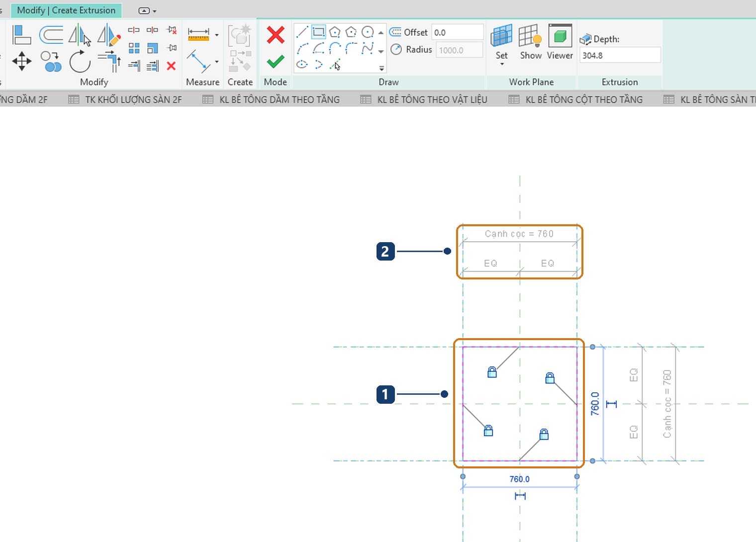Select the Scale tool
The image size is (756, 542).
click(152, 48)
